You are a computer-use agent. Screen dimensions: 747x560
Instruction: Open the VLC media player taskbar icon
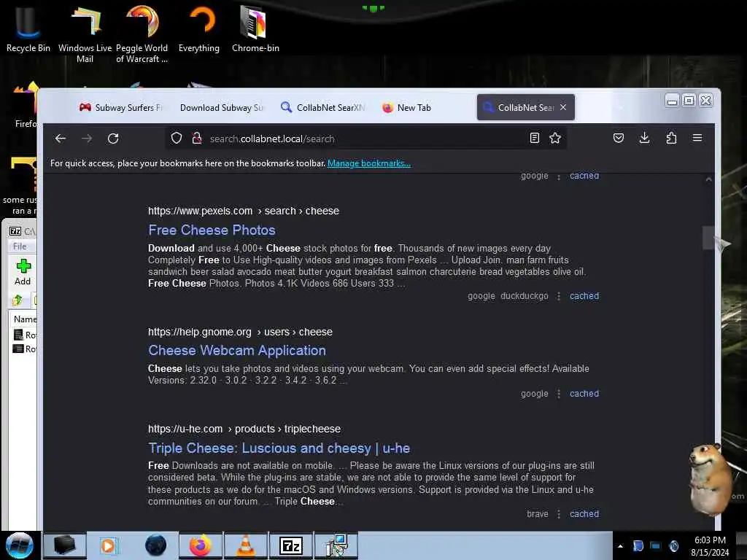coord(246,545)
